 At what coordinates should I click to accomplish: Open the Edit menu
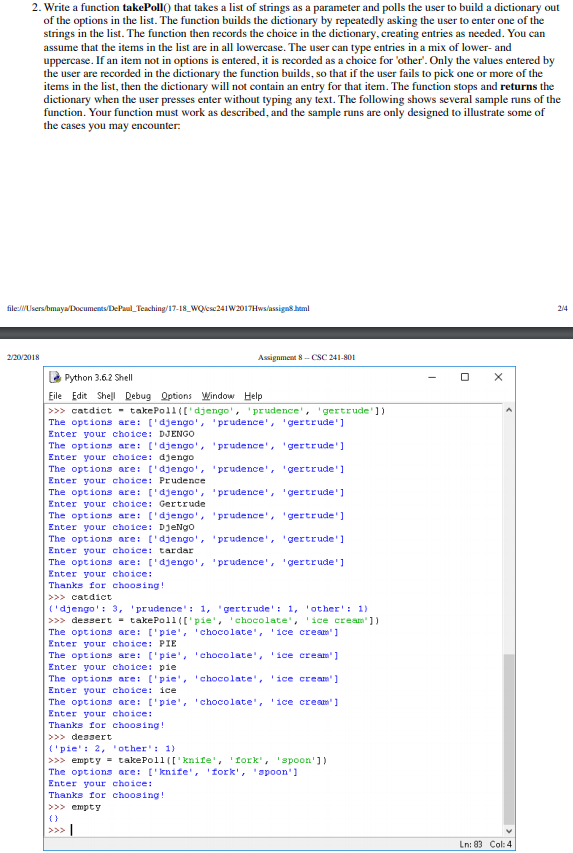pyautogui.click(x=79, y=395)
